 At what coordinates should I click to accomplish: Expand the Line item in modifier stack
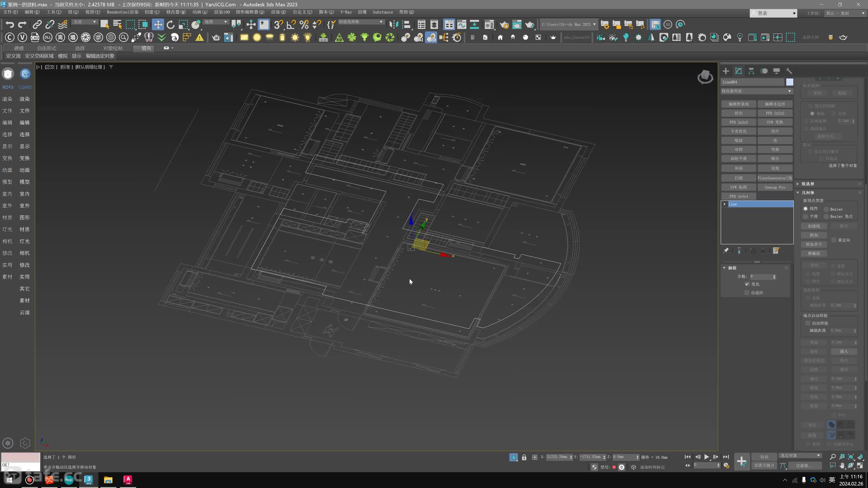(x=725, y=204)
